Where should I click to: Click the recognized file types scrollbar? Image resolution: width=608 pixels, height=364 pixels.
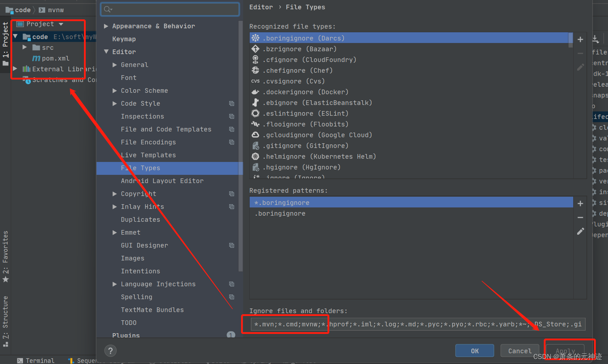click(x=570, y=40)
